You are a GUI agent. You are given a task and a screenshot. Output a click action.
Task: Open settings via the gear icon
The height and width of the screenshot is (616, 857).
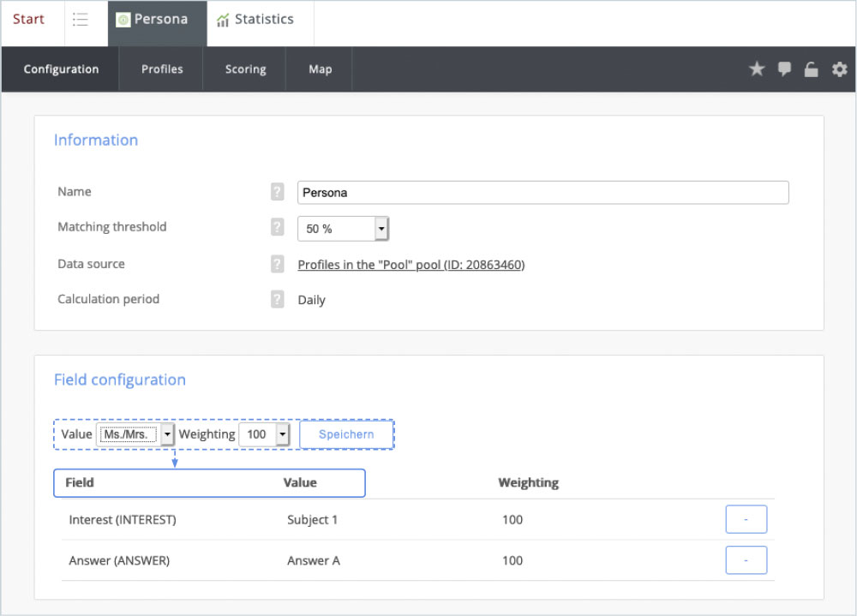coord(839,69)
